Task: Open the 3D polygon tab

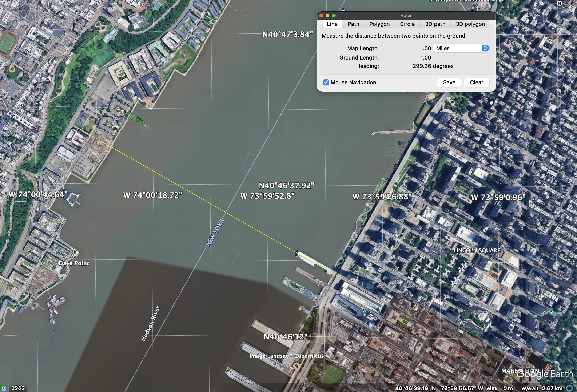Action: pyautogui.click(x=469, y=24)
